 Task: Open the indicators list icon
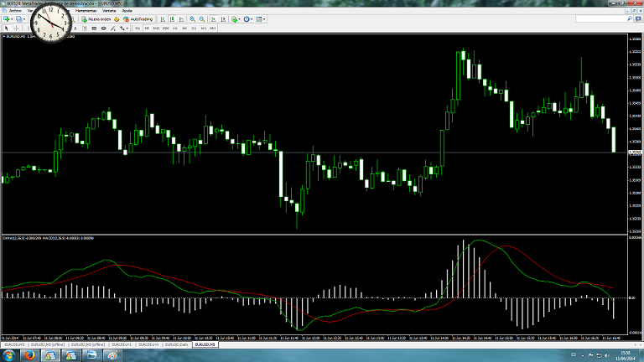tap(234, 19)
